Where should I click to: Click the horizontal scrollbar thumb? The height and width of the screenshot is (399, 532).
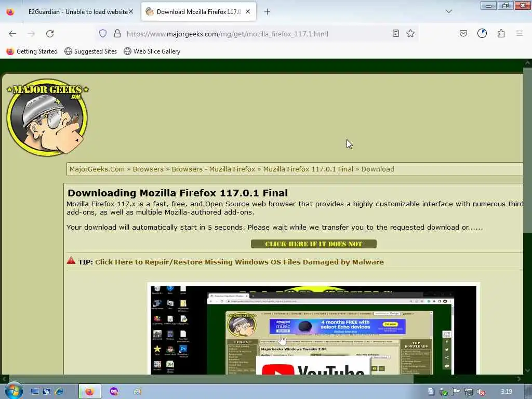[211, 379]
